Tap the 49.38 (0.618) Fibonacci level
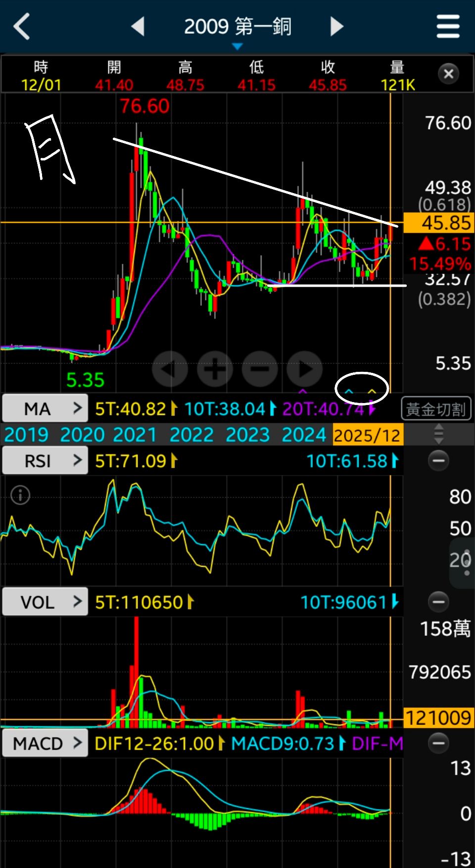This screenshot has width=475, height=868. pyautogui.click(x=445, y=196)
